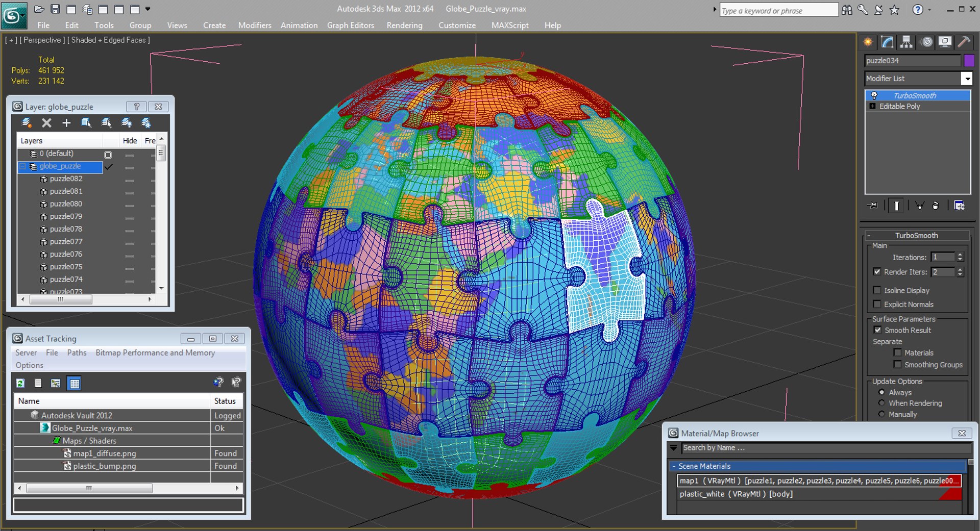Click the Shaded + Edged Faces label
Image resolution: width=980 pixels, height=531 pixels.
(x=109, y=40)
